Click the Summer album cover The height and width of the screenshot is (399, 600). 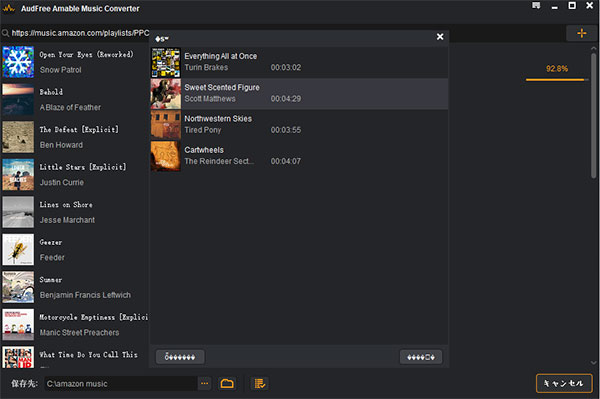tap(18, 287)
